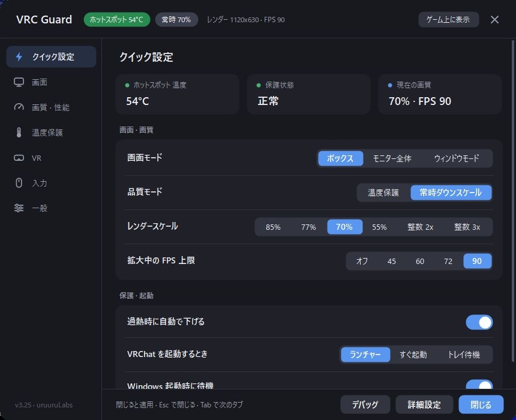Select モニター全体 screen mode
This screenshot has height=420, width=516.
coord(392,158)
